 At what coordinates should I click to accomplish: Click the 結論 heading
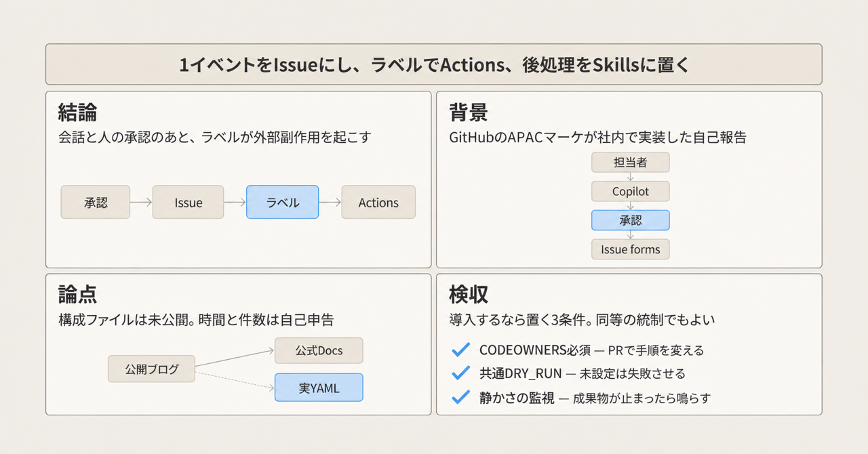point(77,112)
